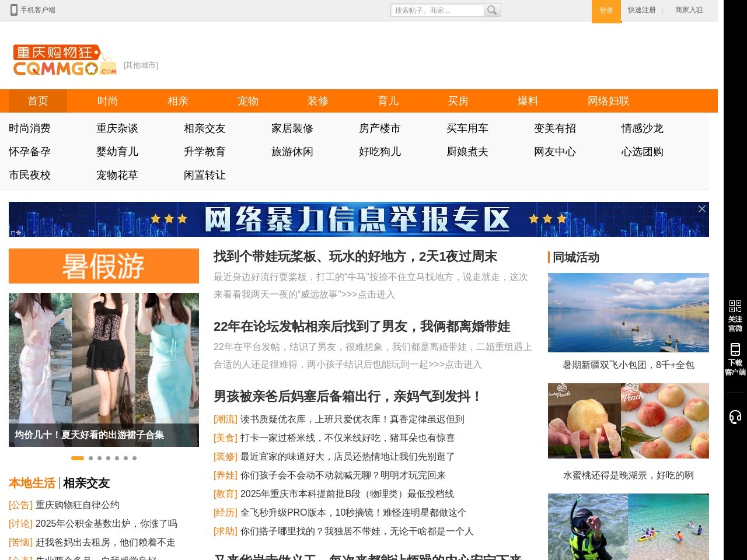Click the 下载客户端 phone icon

pos(735,350)
